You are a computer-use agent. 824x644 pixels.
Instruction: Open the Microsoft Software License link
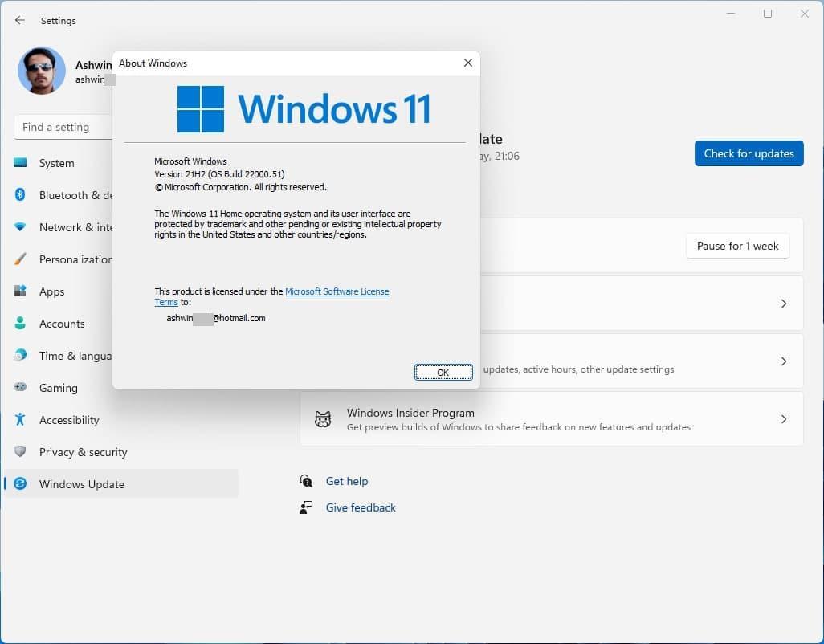pyautogui.click(x=337, y=291)
